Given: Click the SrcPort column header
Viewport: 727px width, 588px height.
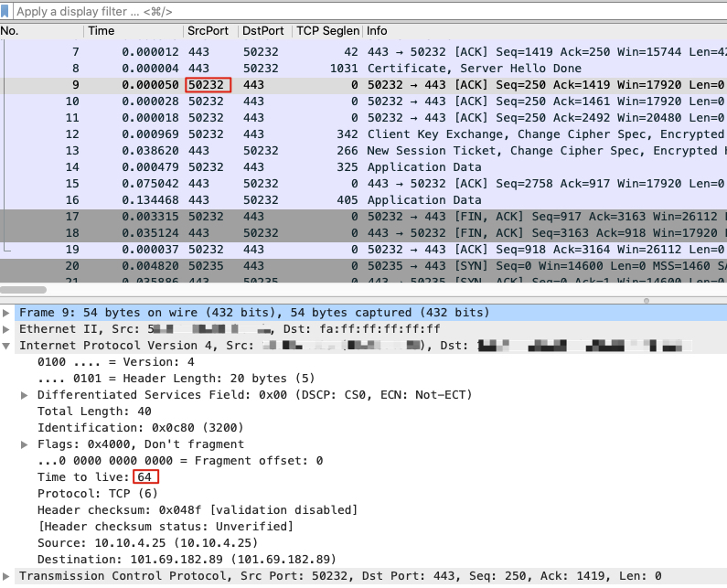Looking at the screenshot, I should click(x=210, y=30).
